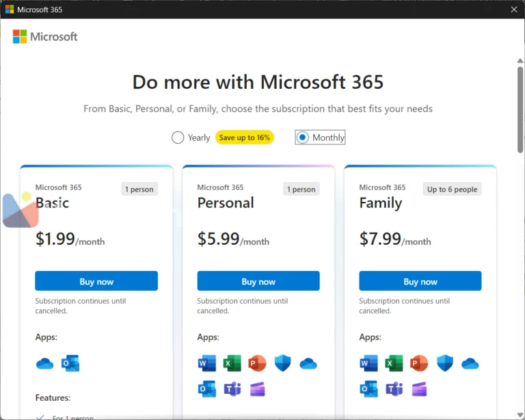
Task: Click the $1.99/month price
Action: coord(70,239)
